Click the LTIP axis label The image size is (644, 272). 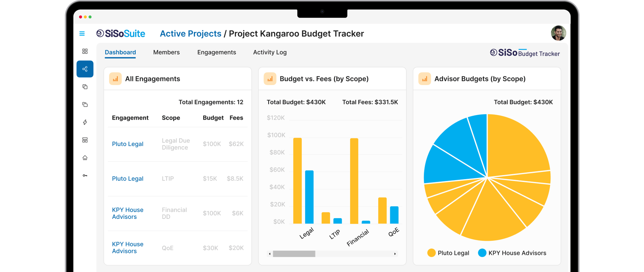335,234
